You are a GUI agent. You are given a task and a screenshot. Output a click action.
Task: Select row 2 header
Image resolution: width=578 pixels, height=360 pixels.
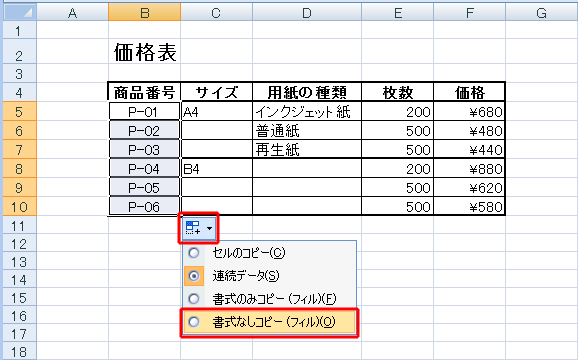[20, 51]
